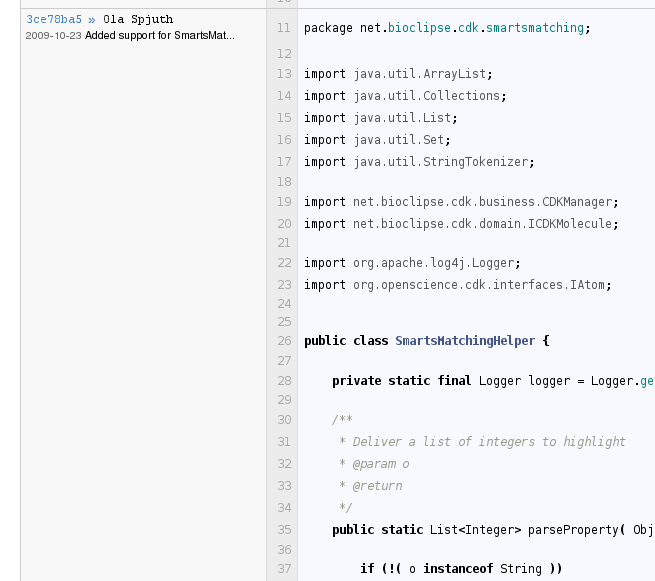The image size is (655, 581).
Task: Click author name Ola Spjuth
Action: 138,19
